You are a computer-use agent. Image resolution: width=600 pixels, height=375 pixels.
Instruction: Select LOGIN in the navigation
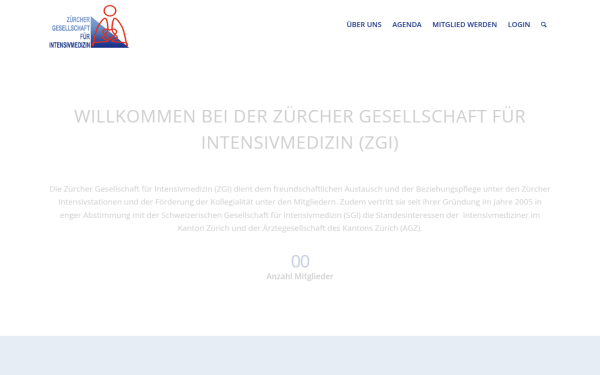point(518,24)
